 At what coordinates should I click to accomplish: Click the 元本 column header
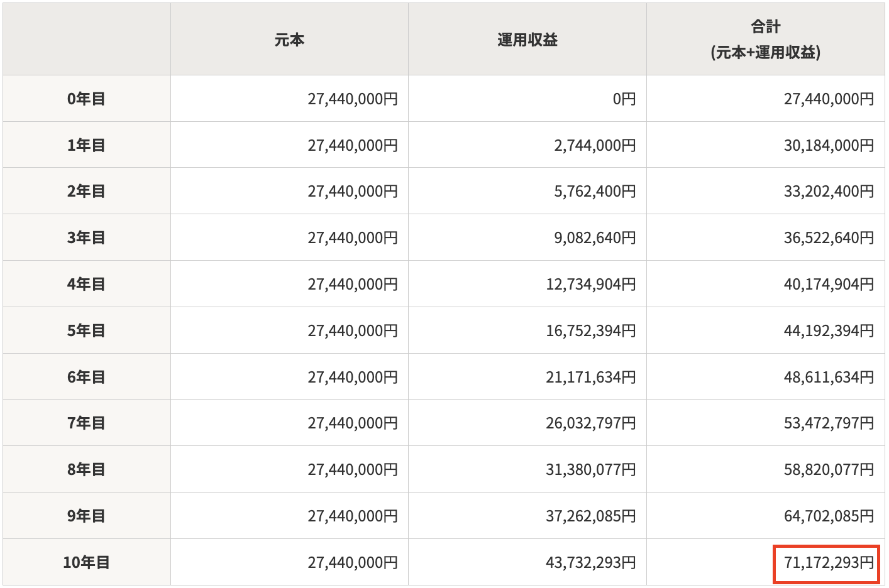coord(289,40)
